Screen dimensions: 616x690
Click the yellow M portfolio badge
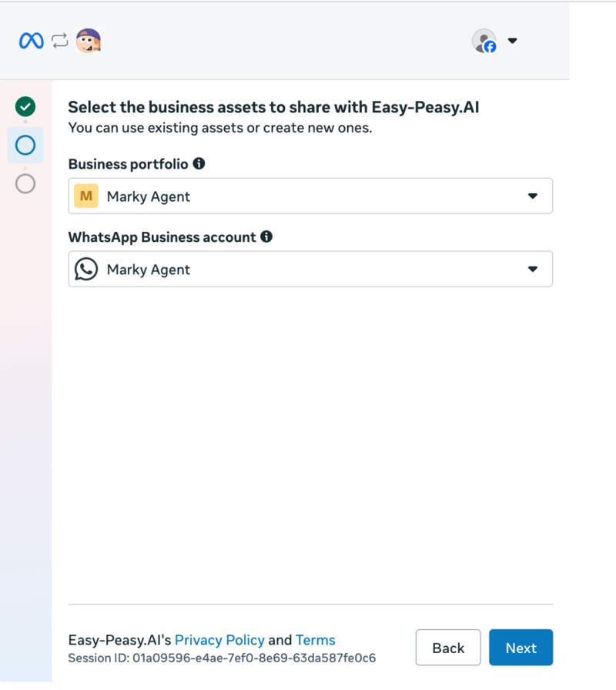pos(86,196)
